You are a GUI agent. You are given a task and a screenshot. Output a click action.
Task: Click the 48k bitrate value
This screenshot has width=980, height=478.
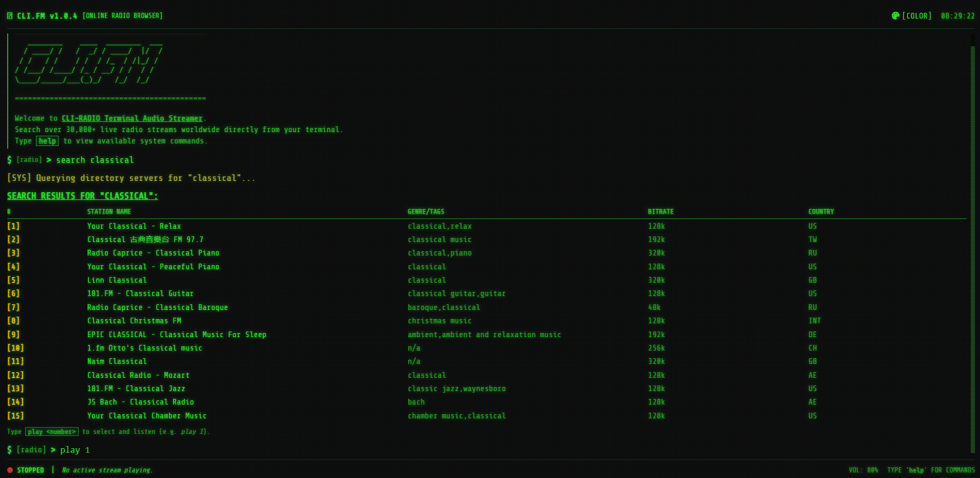(x=654, y=307)
